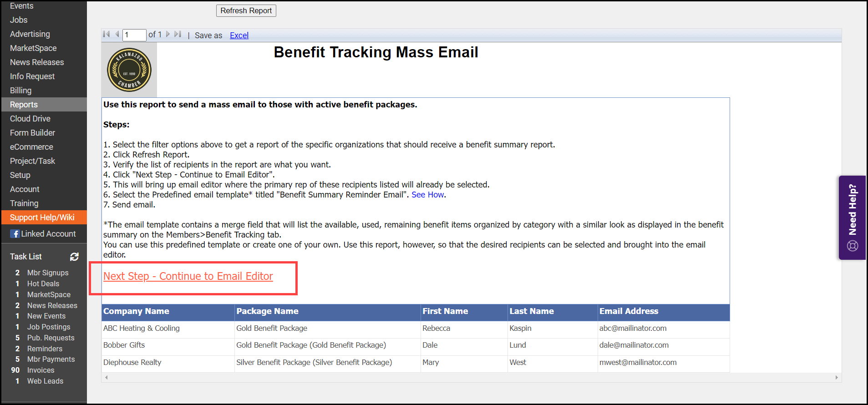Open Mbr Signups in Task List
The image size is (868, 405).
[48, 273]
